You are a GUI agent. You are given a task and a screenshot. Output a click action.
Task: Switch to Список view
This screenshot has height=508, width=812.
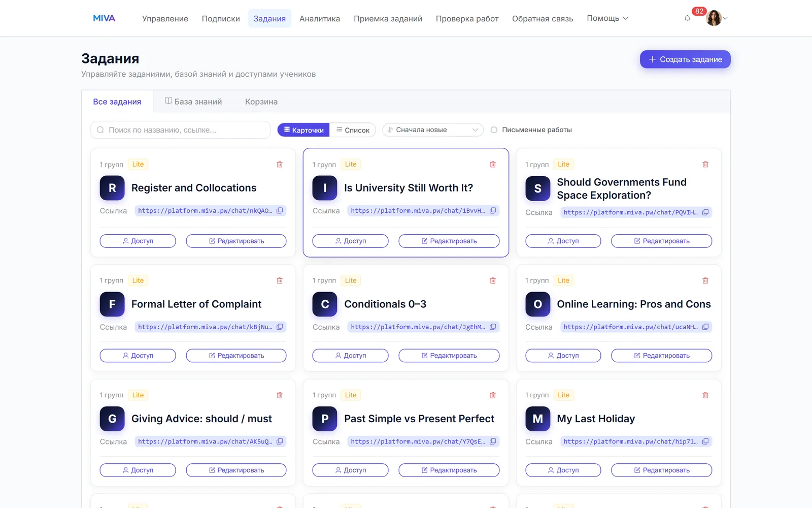353,130
